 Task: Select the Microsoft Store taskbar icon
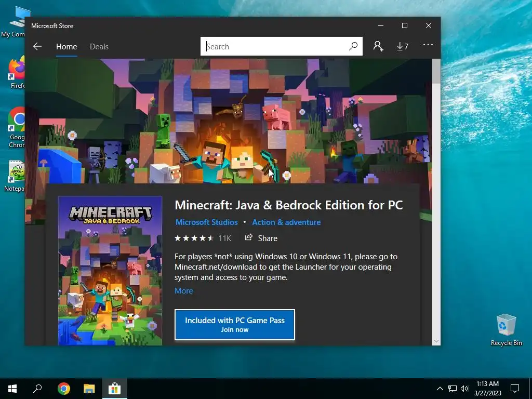[x=115, y=389]
